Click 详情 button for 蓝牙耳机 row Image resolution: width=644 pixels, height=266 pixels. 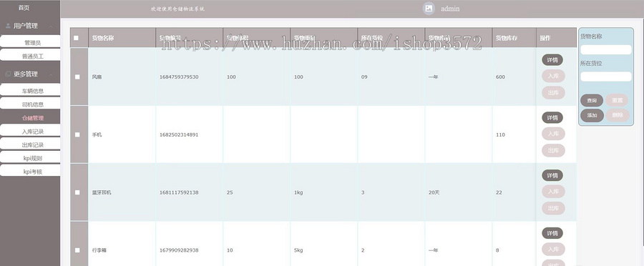[x=552, y=175]
